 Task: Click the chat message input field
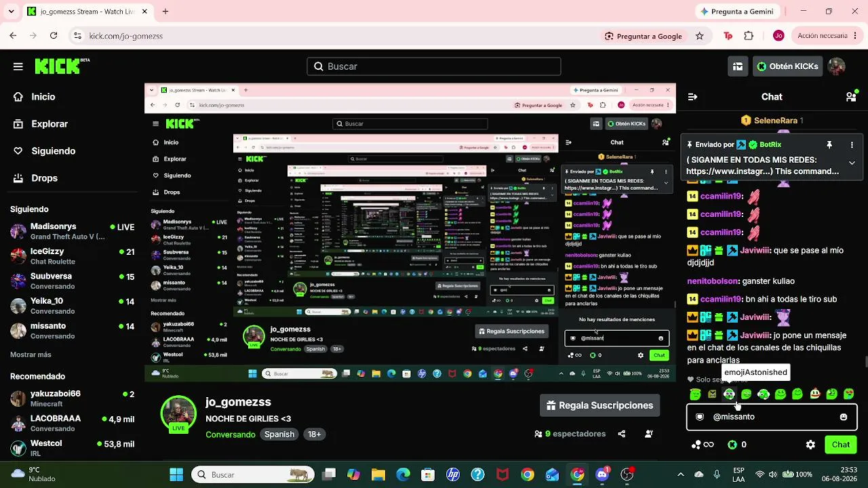pos(772,417)
